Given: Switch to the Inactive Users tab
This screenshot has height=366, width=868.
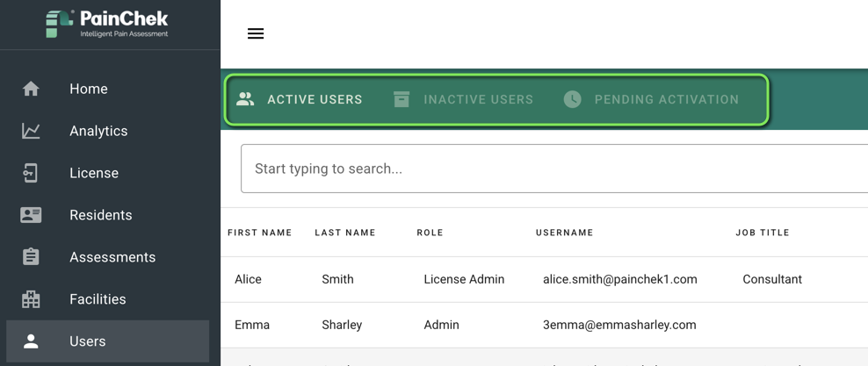Looking at the screenshot, I should [463, 99].
